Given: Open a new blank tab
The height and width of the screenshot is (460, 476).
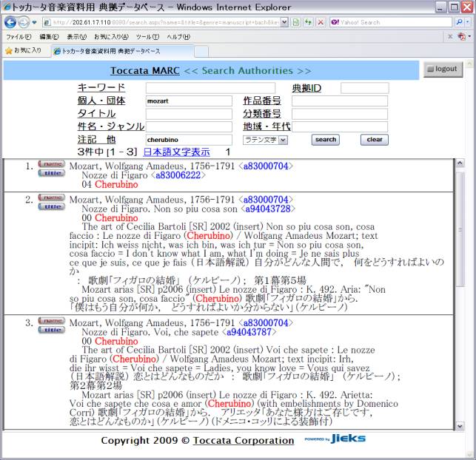Looking at the screenshot, I should [x=201, y=52].
